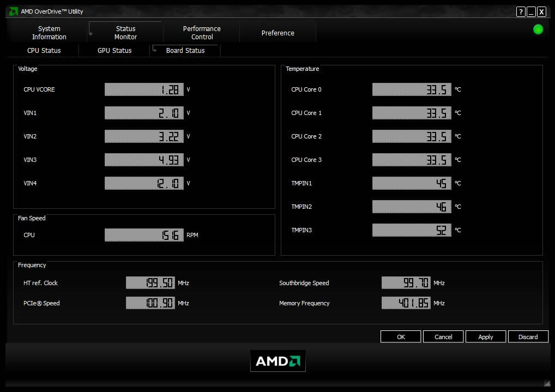Click the VIN4 voltage readout

[144, 183]
